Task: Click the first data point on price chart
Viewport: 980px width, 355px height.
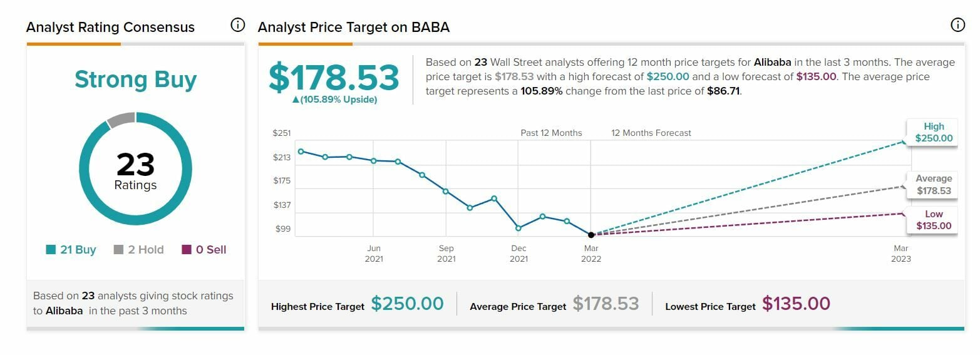Action: [x=301, y=152]
